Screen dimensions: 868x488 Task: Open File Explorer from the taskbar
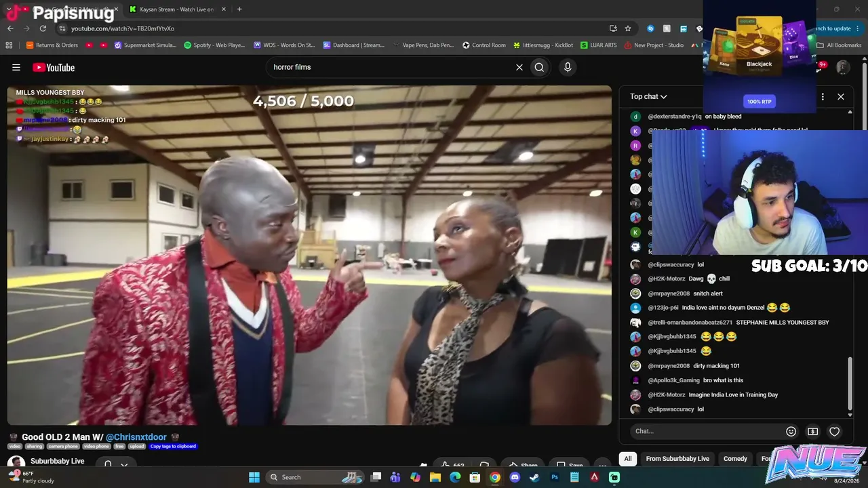pos(435,477)
